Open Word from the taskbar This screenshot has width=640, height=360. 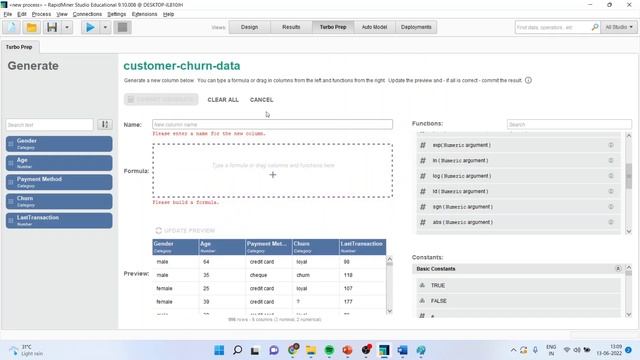(402, 350)
